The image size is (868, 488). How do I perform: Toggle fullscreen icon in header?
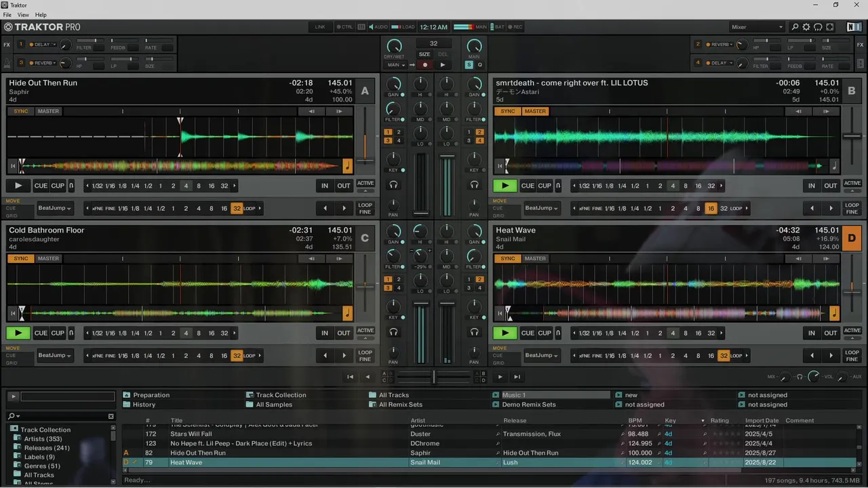[x=830, y=27]
